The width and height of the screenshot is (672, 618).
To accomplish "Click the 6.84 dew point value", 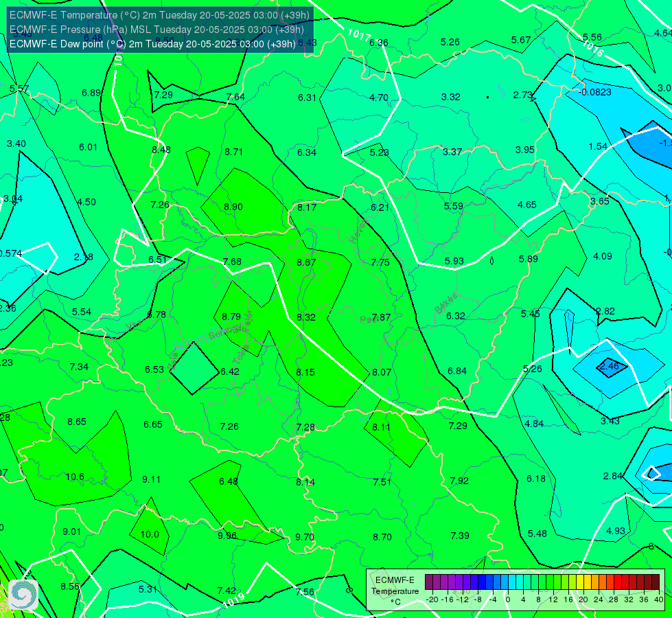I will pos(457,371).
